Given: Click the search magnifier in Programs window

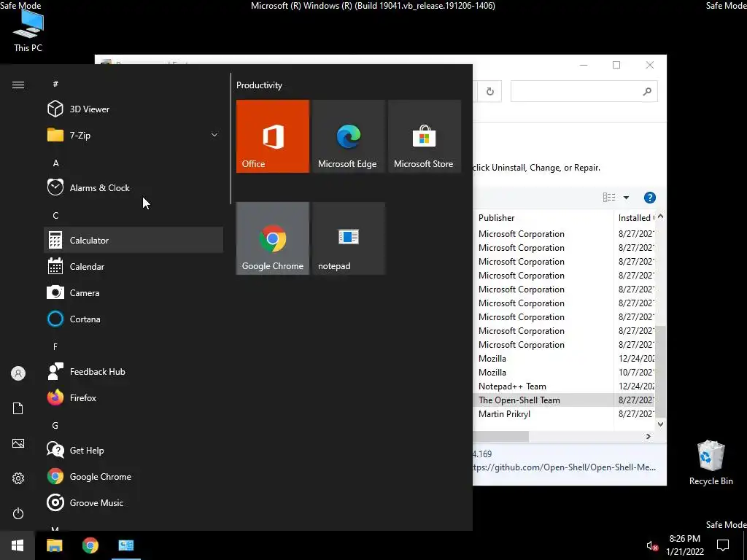Looking at the screenshot, I should pos(647,91).
